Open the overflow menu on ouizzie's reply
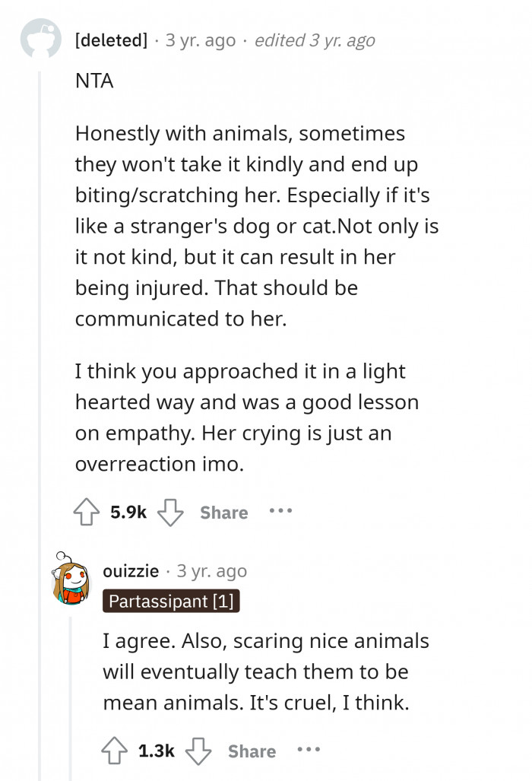532x781 pixels. coord(309,750)
